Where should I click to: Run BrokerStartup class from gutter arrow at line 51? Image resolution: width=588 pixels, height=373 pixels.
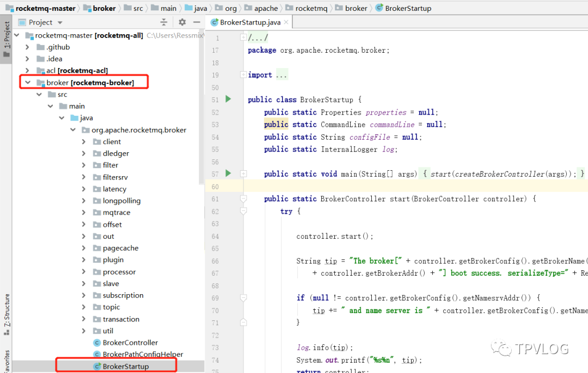[228, 99]
